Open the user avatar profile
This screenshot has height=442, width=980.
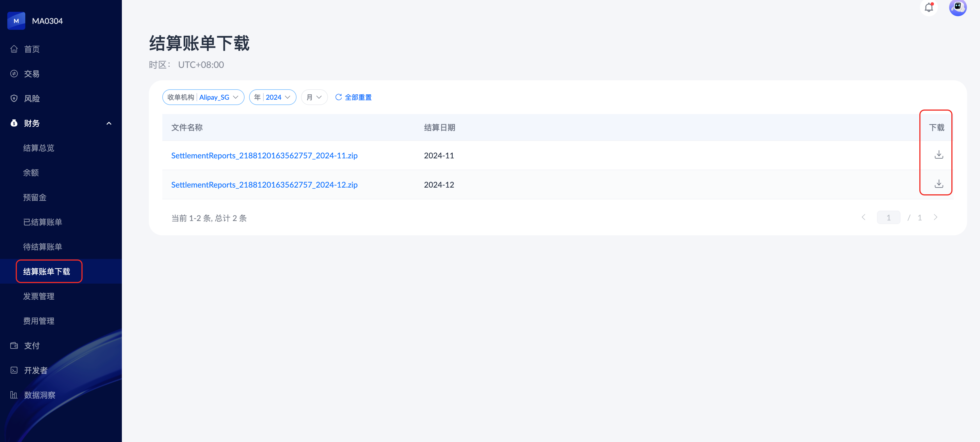[x=957, y=7]
